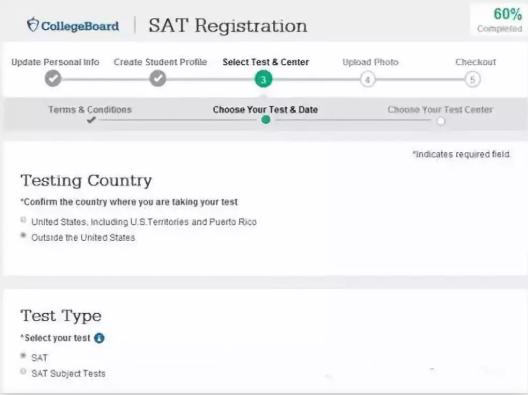The width and height of the screenshot is (528, 395).
Task: Click the completed step 1 checkmark circle
Action: tap(53, 79)
